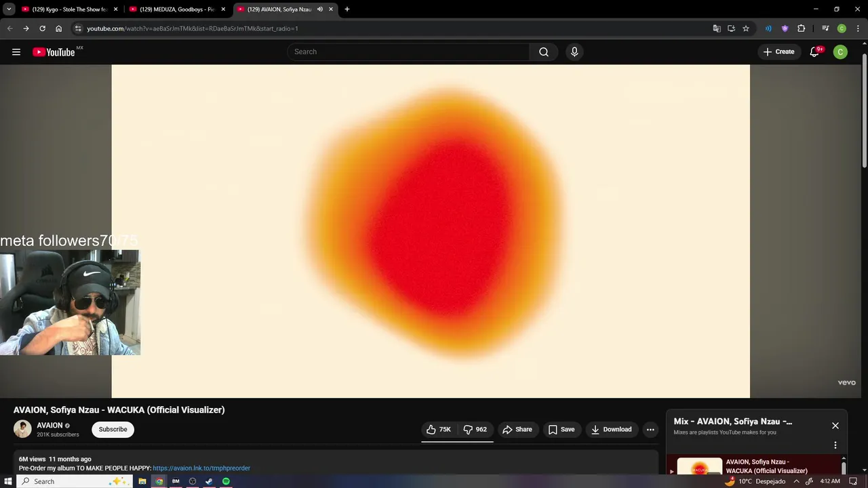The height and width of the screenshot is (488, 868).
Task: Click the Share button
Action: [517, 430]
